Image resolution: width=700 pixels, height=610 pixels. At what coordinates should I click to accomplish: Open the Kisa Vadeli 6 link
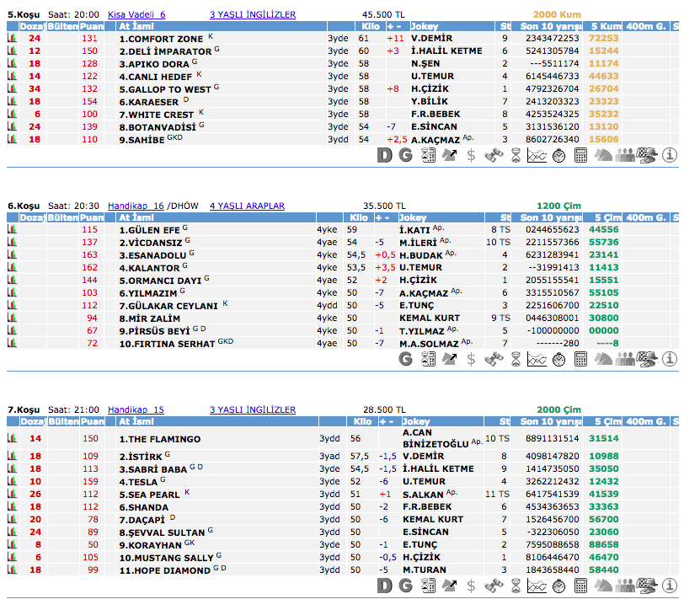(x=136, y=15)
